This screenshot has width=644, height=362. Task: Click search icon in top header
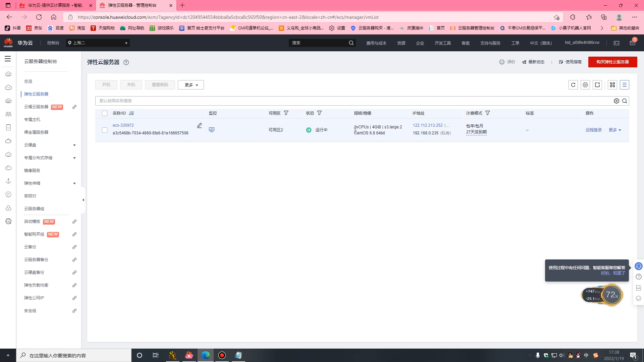pos(351,43)
